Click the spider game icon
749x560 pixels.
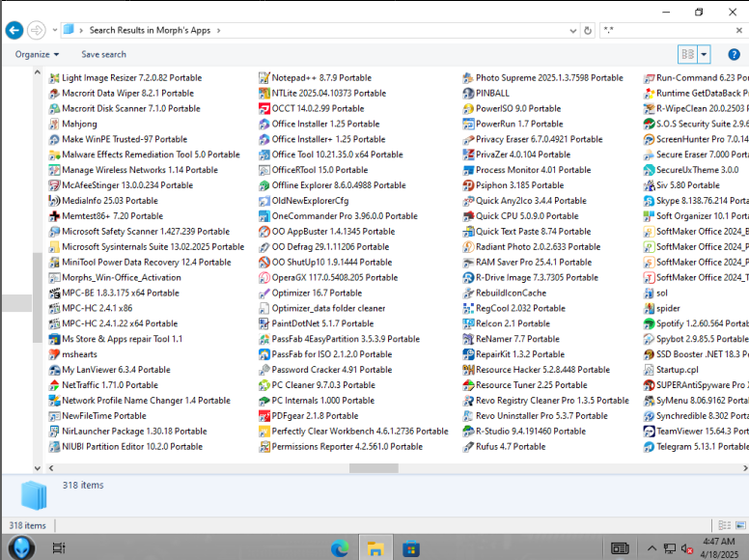click(x=649, y=308)
